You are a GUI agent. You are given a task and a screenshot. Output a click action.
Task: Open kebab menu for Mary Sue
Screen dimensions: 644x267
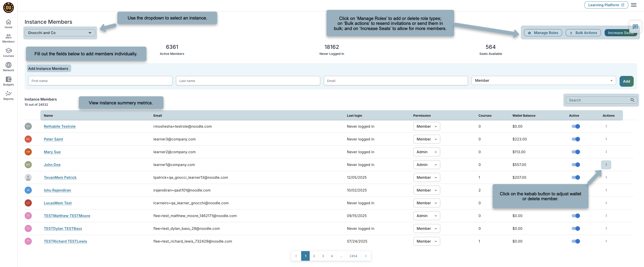coord(606,152)
